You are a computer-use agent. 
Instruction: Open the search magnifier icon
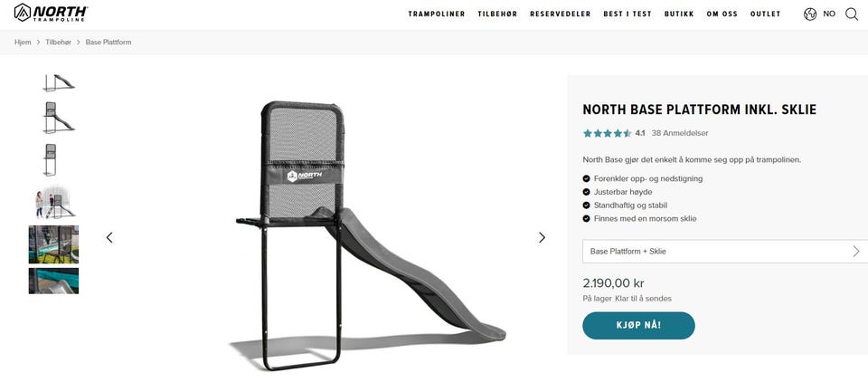pos(852,14)
